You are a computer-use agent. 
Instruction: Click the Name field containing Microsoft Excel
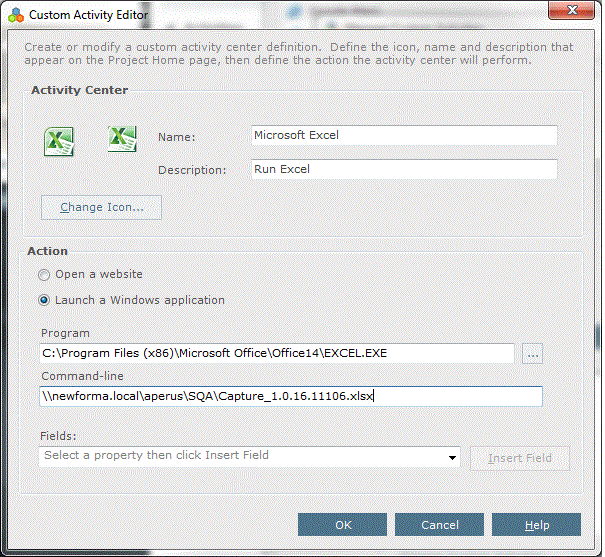click(x=404, y=135)
